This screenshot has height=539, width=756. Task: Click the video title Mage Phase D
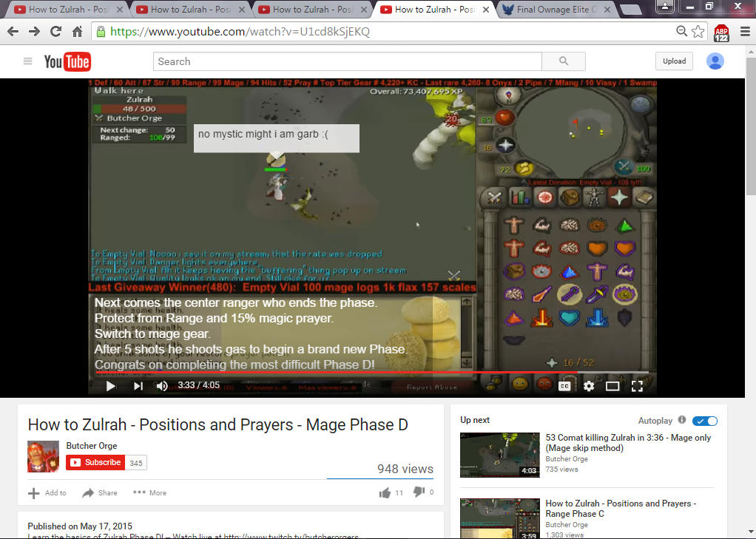click(x=218, y=424)
